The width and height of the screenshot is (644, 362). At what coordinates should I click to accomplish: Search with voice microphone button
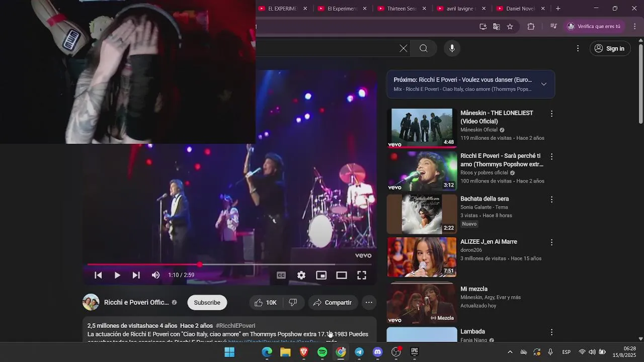pyautogui.click(x=452, y=48)
